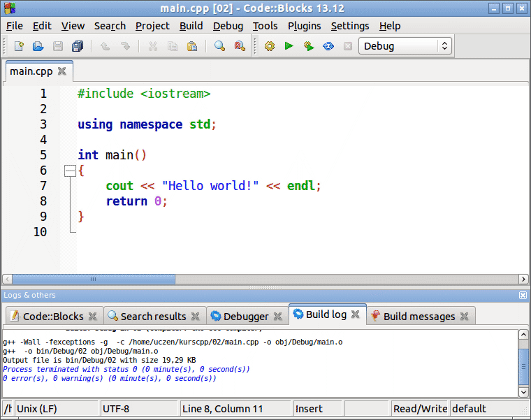Screen dimensions: 531x420
Task: Collapse the main function code fold
Action: [x=69, y=171]
